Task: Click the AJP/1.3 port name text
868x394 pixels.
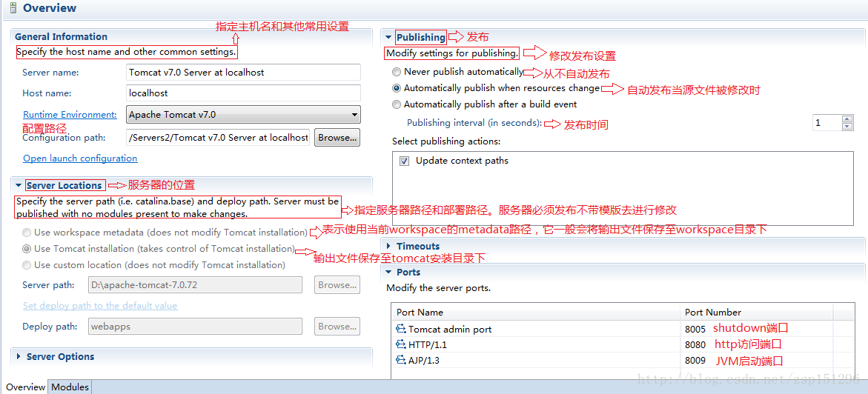Action: [x=424, y=360]
